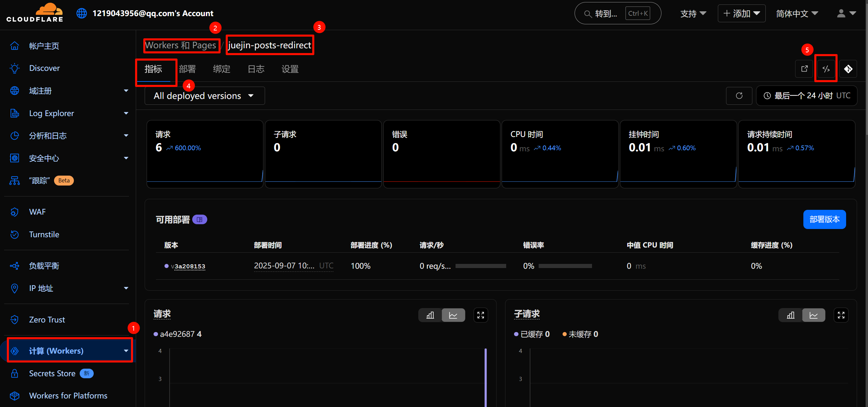Click the Git connection icon
Image resolution: width=868 pixels, height=407 pixels.
coord(848,69)
